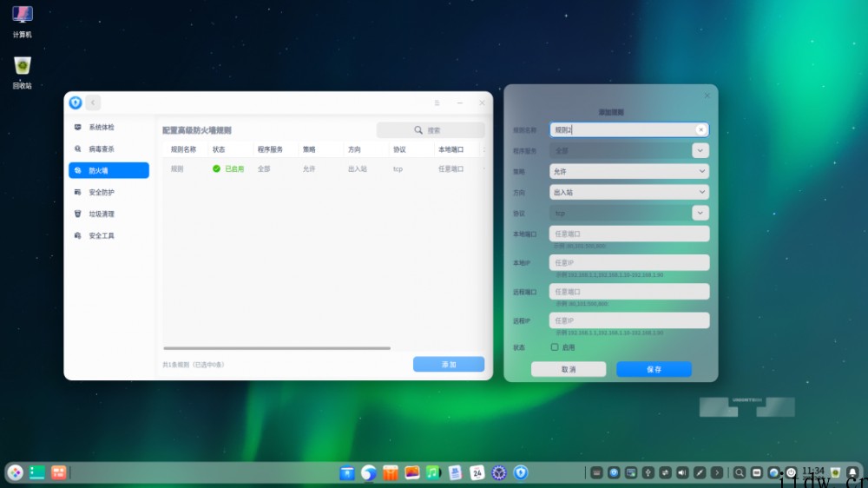Open the hamburger menu in the security center title bar
This screenshot has width=868, height=488.
tap(437, 102)
